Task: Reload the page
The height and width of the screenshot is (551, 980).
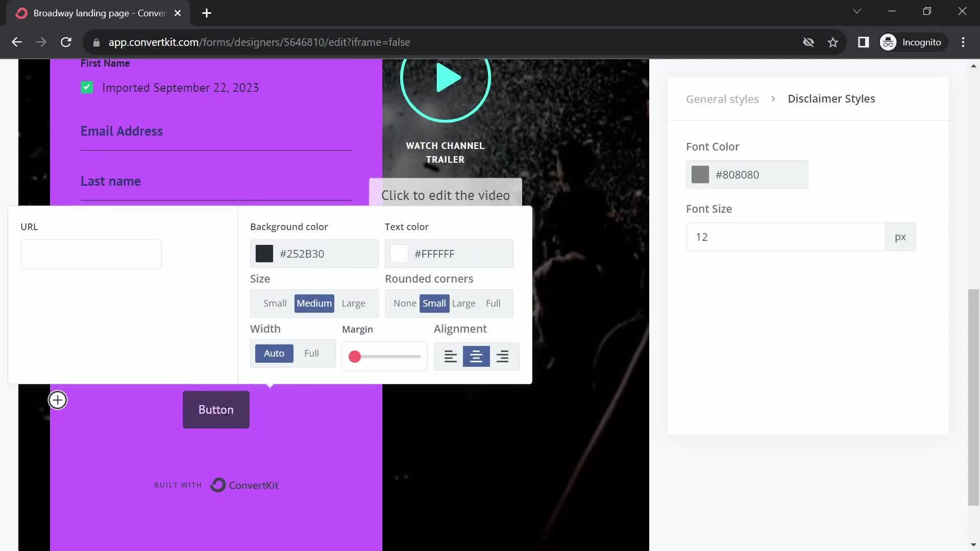Action: tap(66, 42)
